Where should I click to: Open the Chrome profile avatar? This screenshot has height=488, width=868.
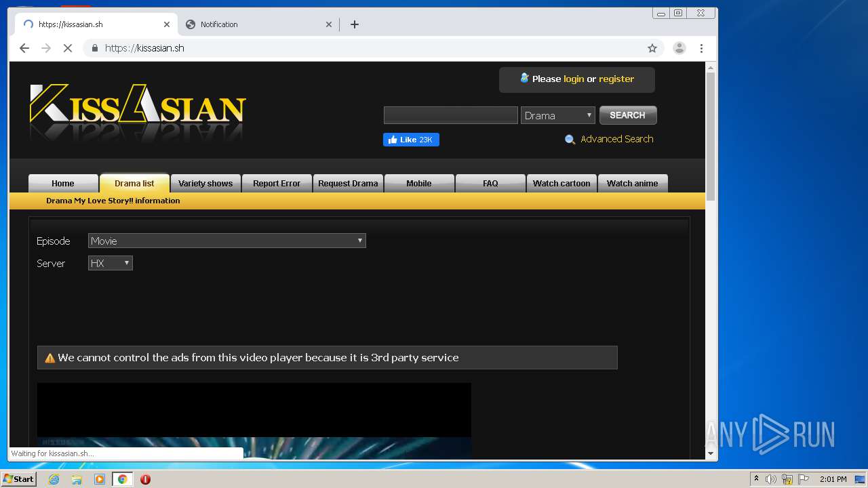pos(679,48)
